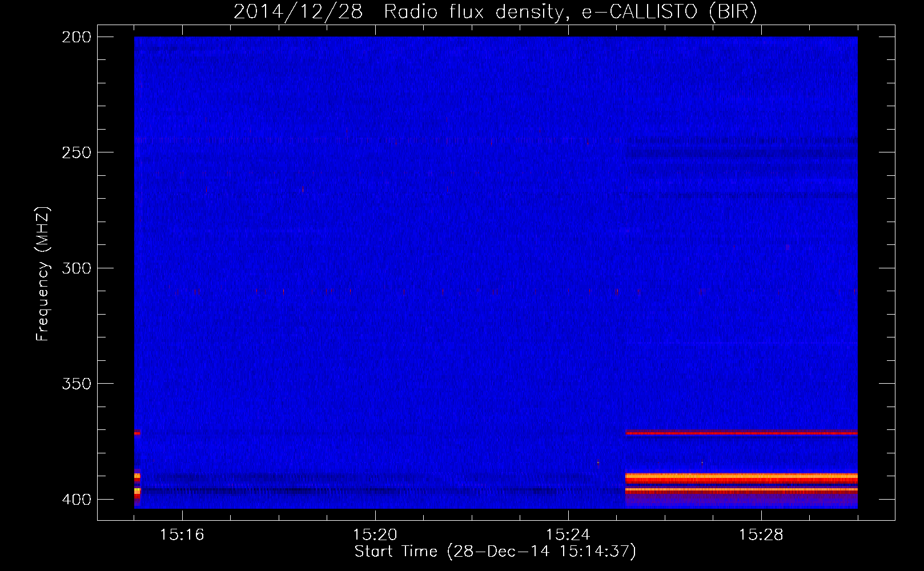Click the bright yellow band near 390 MHz
This screenshot has width=924, height=571.
point(741,476)
